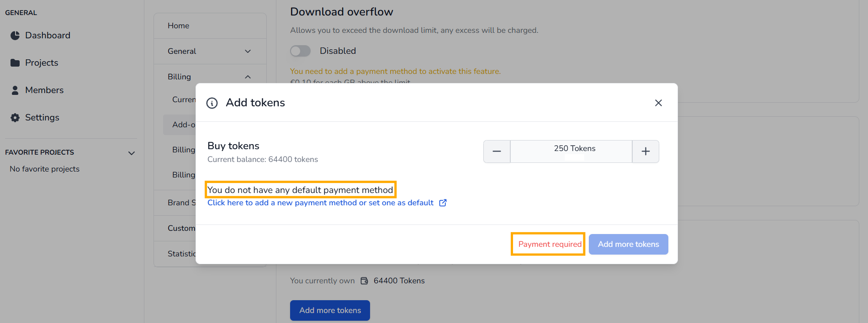Close the Add tokens dialog
868x323 pixels.
(x=658, y=103)
